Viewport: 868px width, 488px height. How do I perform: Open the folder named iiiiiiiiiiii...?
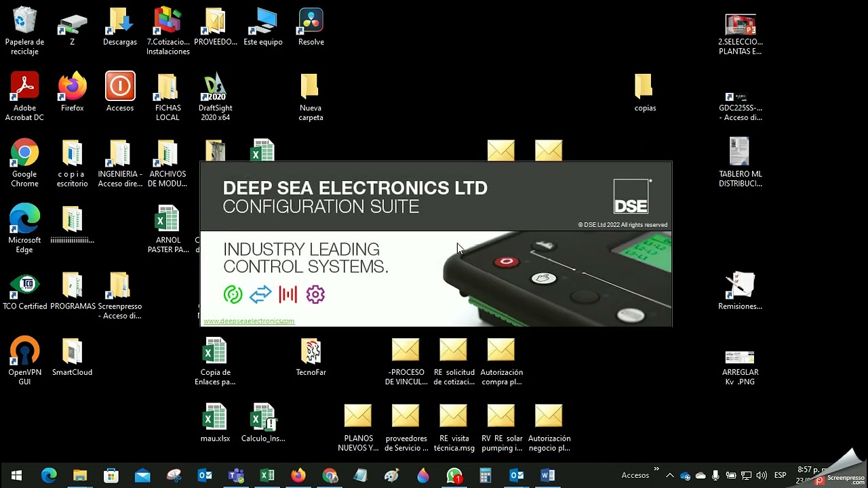click(72, 224)
